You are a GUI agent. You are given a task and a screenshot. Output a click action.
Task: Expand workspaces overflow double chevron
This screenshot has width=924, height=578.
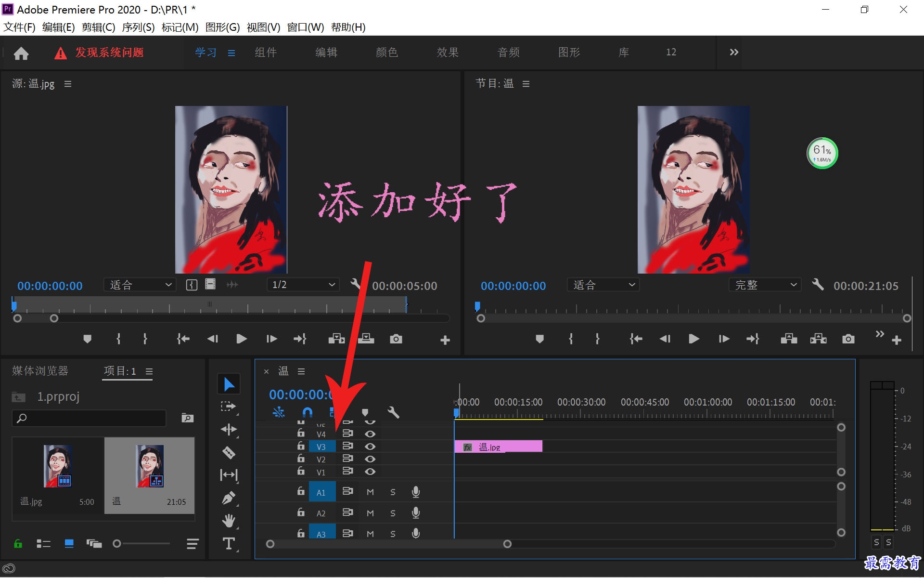(734, 52)
